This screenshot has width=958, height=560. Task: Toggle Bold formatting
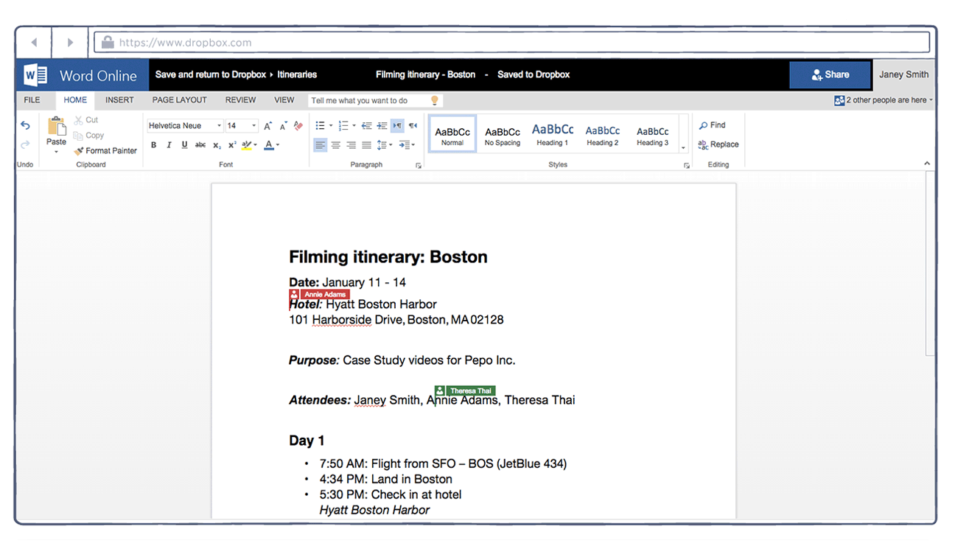point(154,145)
